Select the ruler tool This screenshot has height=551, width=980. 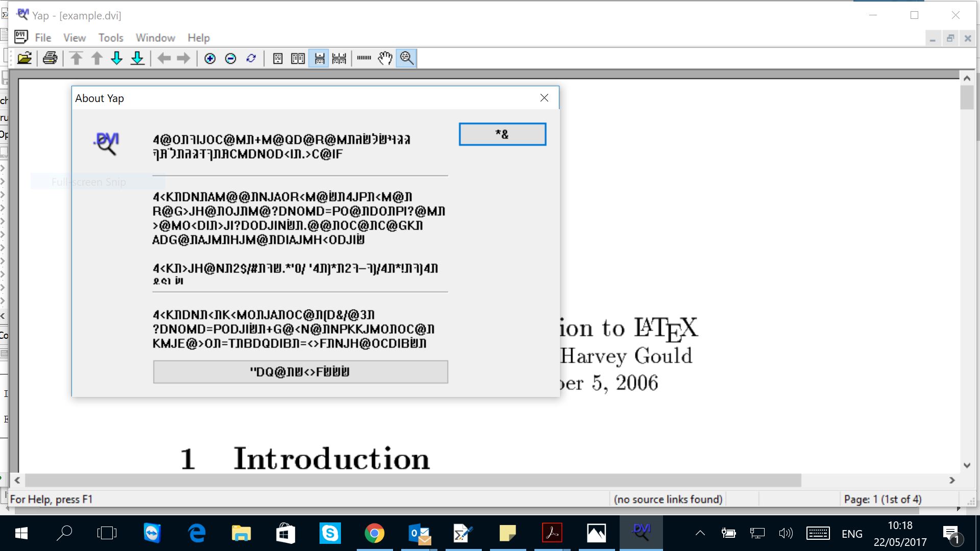[x=364, y=58]
